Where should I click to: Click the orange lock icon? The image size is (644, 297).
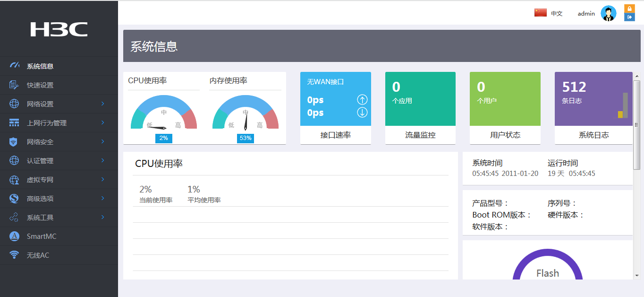(629, 9)
